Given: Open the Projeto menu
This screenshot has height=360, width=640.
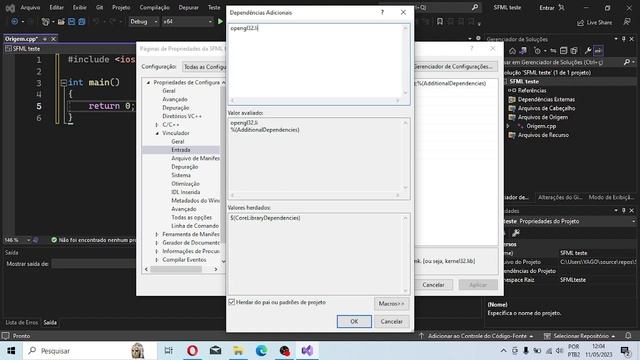Looking at the screenshot, I should tap(121, 7).
